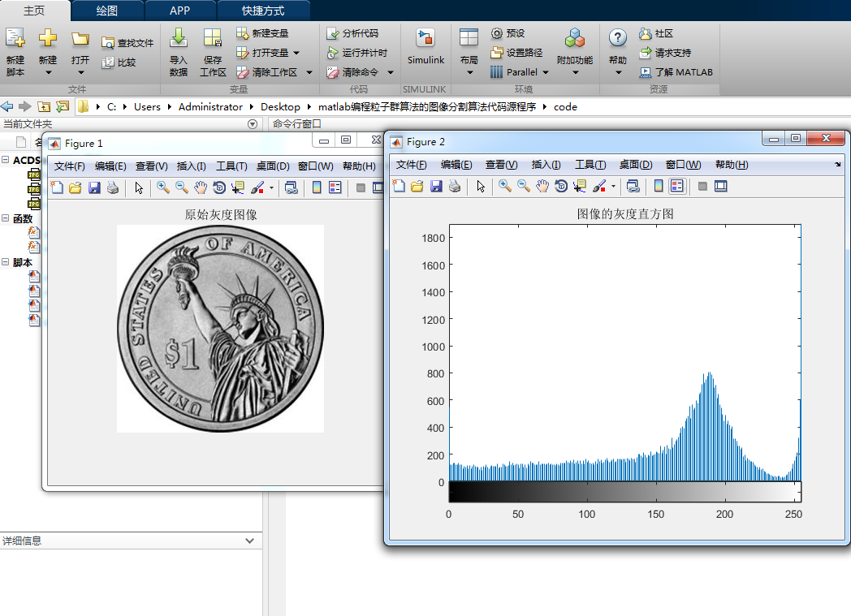
Task: Switch to 绘图 ribbon tab
Action: (107, 11)
